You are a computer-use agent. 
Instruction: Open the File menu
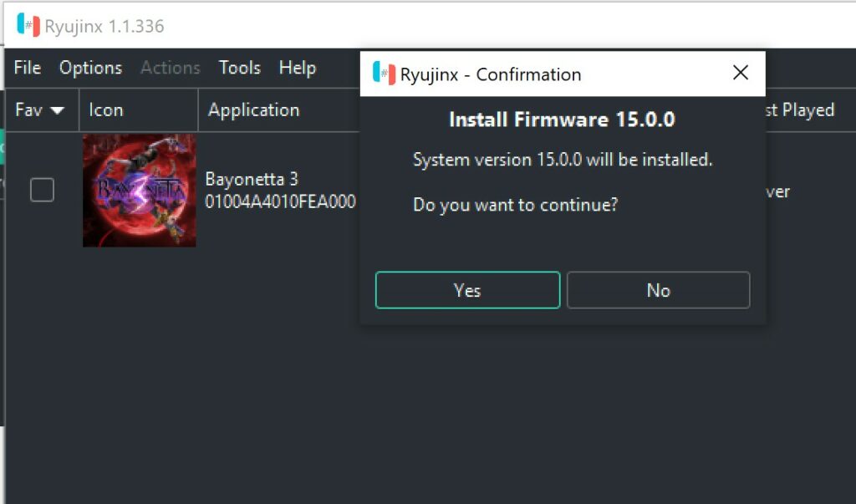(x=26, y=68)
